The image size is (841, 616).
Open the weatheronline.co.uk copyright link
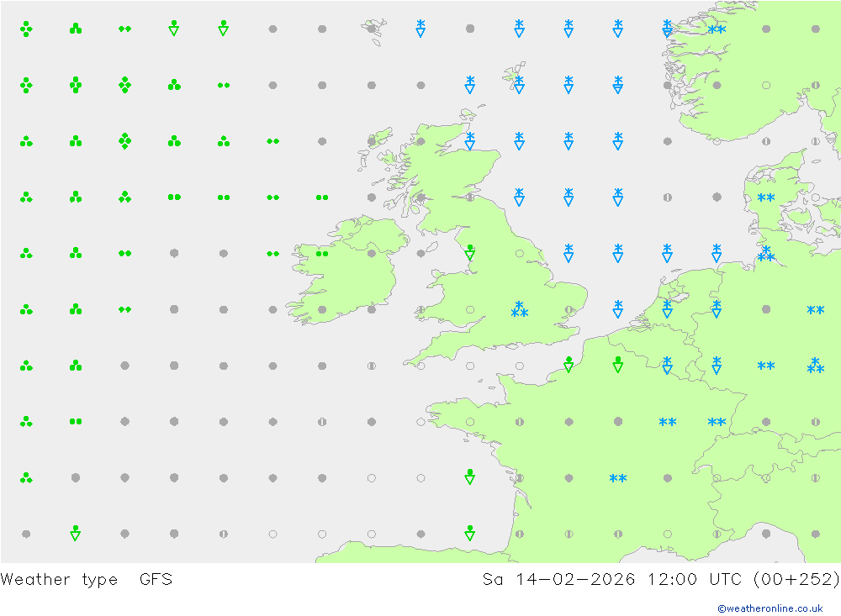(770, 608)
